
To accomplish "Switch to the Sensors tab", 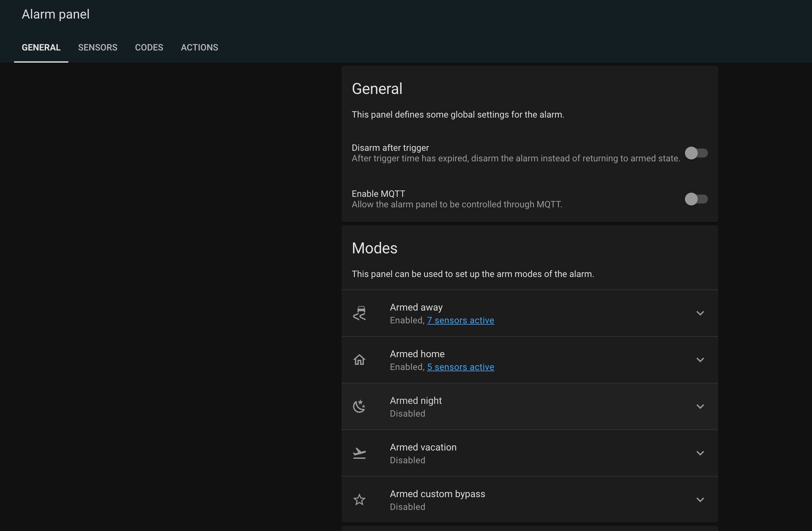I will (x=98, y=48).
